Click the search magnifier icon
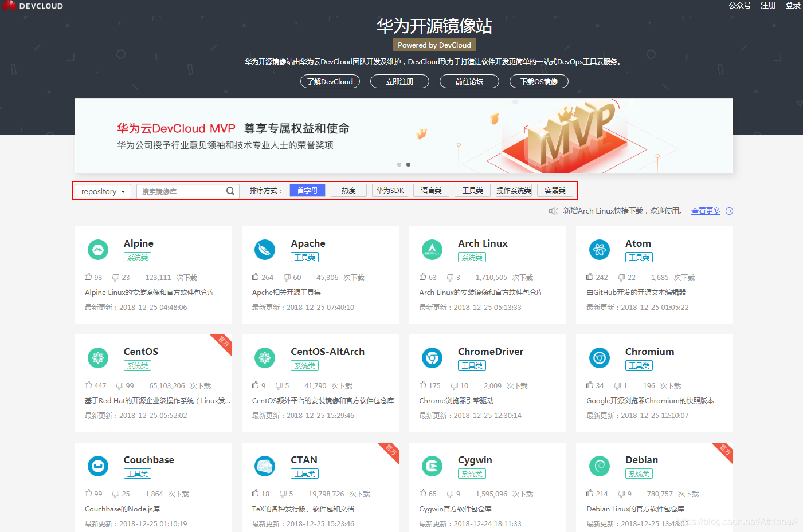This screenshot has width=803, height=532. point(230,191)
